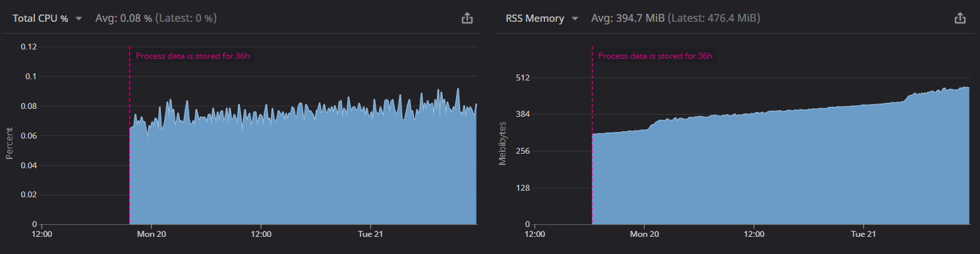Click 'Avg: 394.7 MiB' memory average

coord(627,18)
